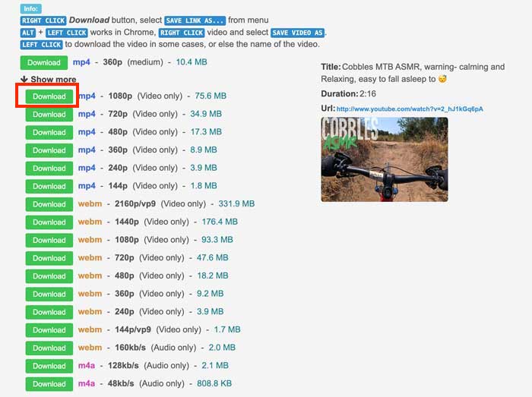The width and height of the screenshot is (532, 397).
Task: Download the mp4 360p 8.9 MB video-only file
Action: point(49,150)
